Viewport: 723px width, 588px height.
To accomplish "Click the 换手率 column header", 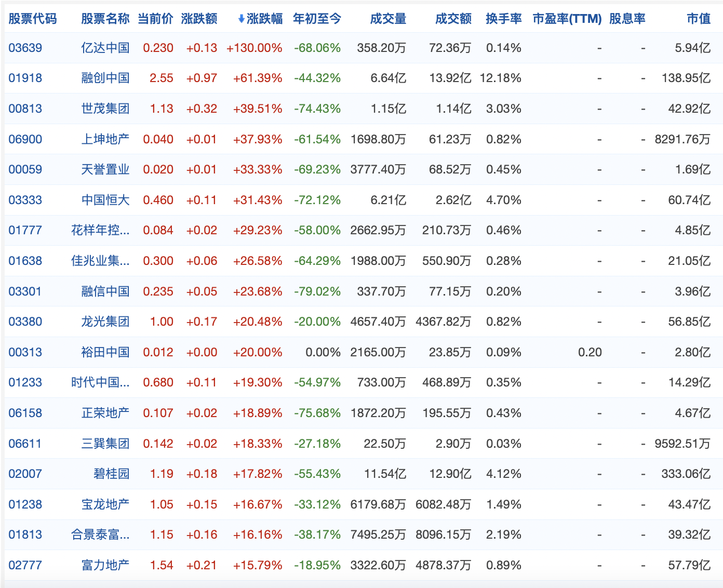I will 504,19.
